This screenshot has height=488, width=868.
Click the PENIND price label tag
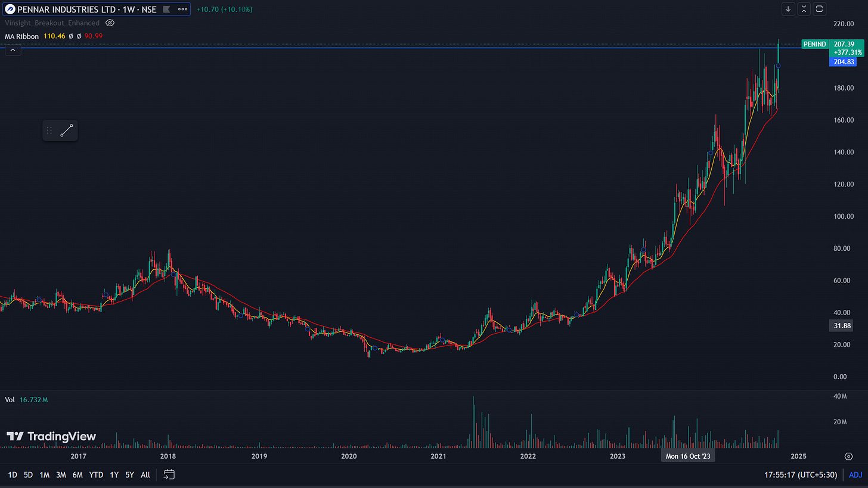pos(815,44)
